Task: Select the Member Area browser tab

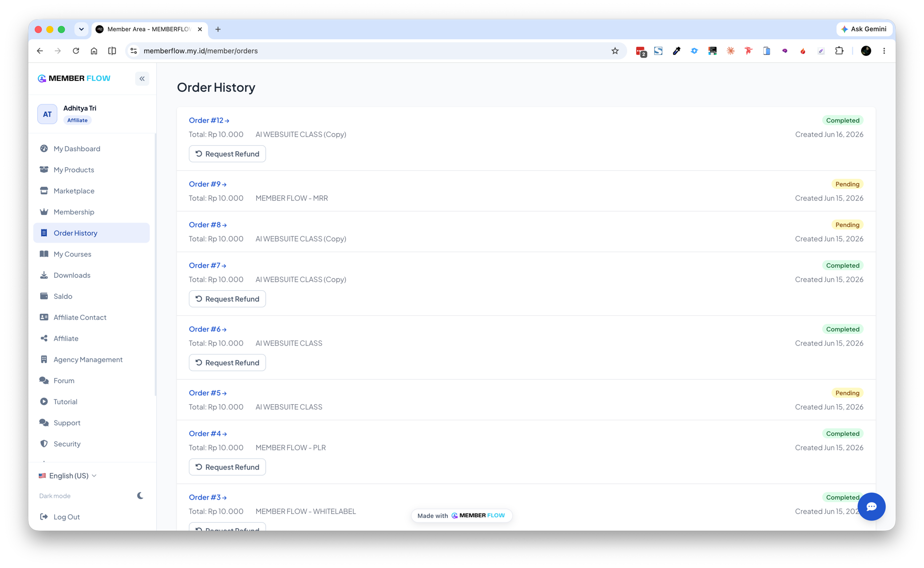Action: point(149,29)
